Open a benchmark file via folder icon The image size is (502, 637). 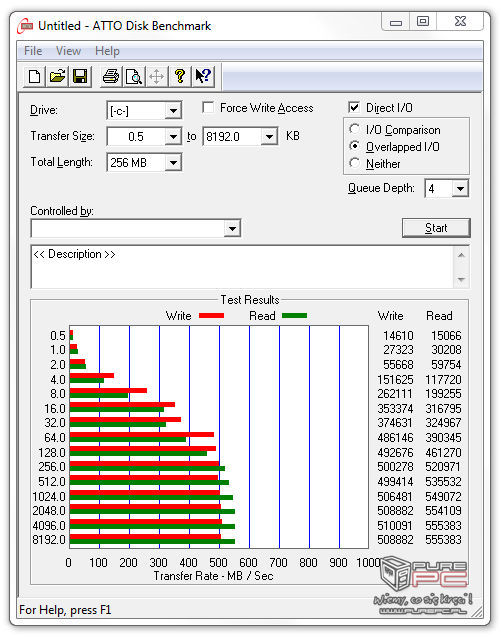tap(57, 76)
